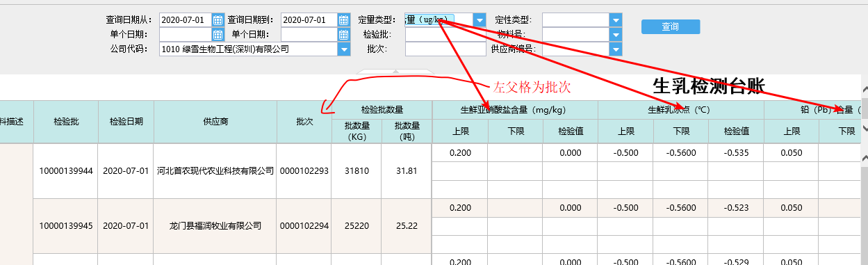Click the 供应商 column header
Image resolution: width=868 pixels, height=265 pixels.
pyautogui.click(x=215, y=121)
